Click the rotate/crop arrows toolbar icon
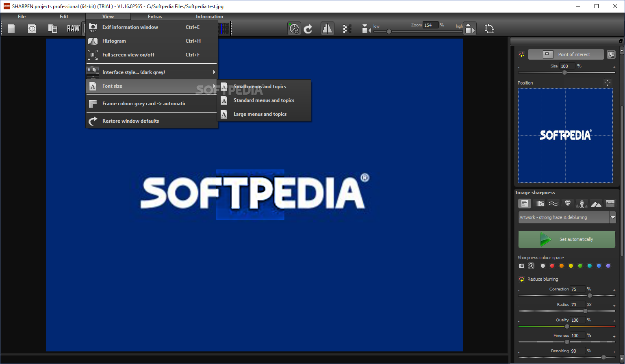The width and height of the screenshot is (625, 364). click(x=489, y=28)
